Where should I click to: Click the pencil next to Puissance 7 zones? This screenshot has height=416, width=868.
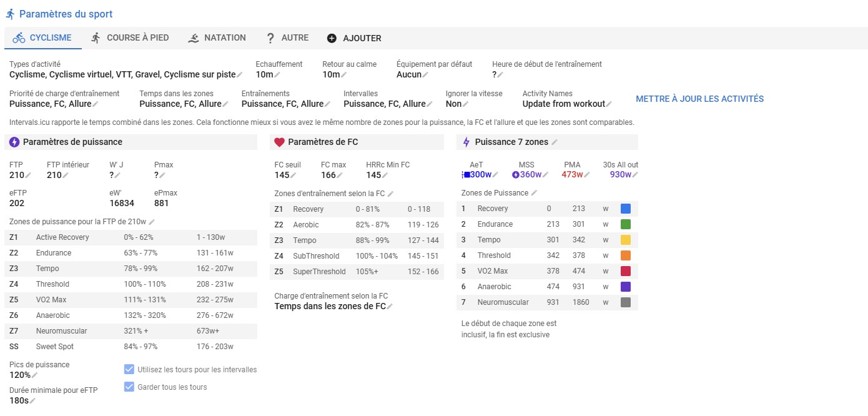pyautogui.click(x=555, y=142)
